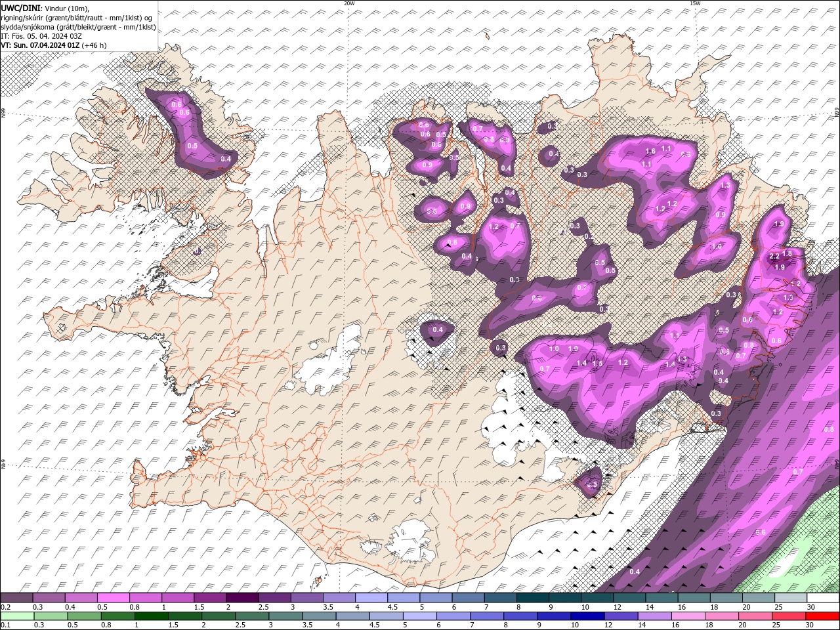The height and width of the screenshot is (630, 840).
Task: Pick the white 30 swatch in the upper legend row
Action: pos(823,598)
